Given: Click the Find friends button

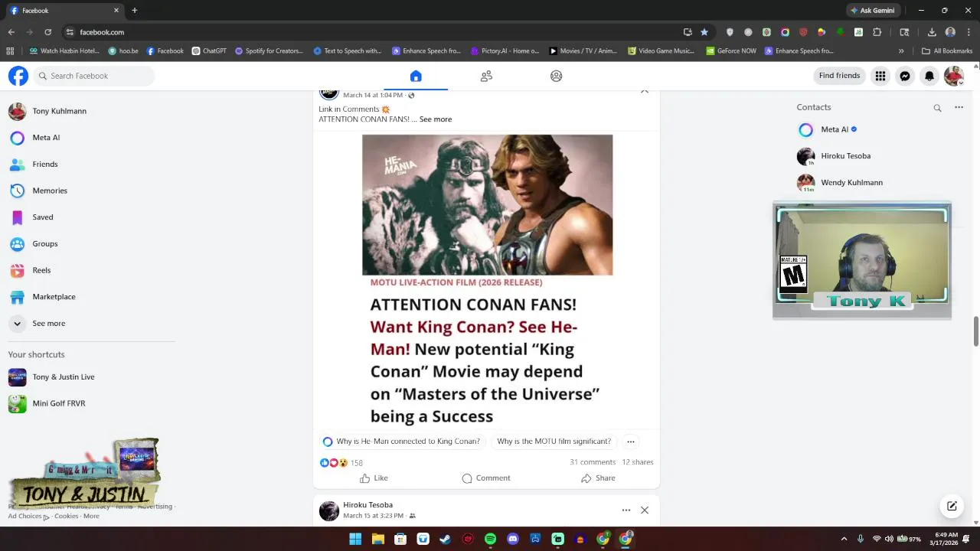Looking at the screenshot, I should click(x=839, y=76).
